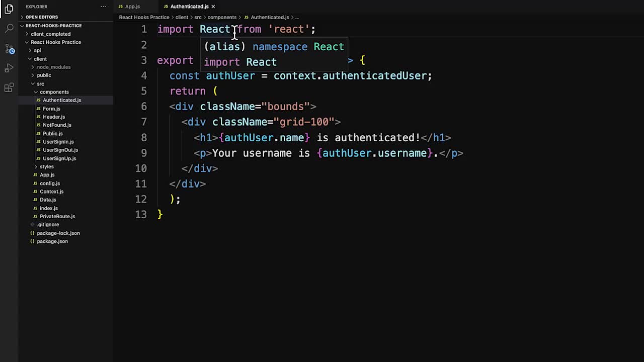Image resolution: width=644 pixels, height=362 pixels.
Task: Expand the node_modules folder
Action: coord(53,67)
